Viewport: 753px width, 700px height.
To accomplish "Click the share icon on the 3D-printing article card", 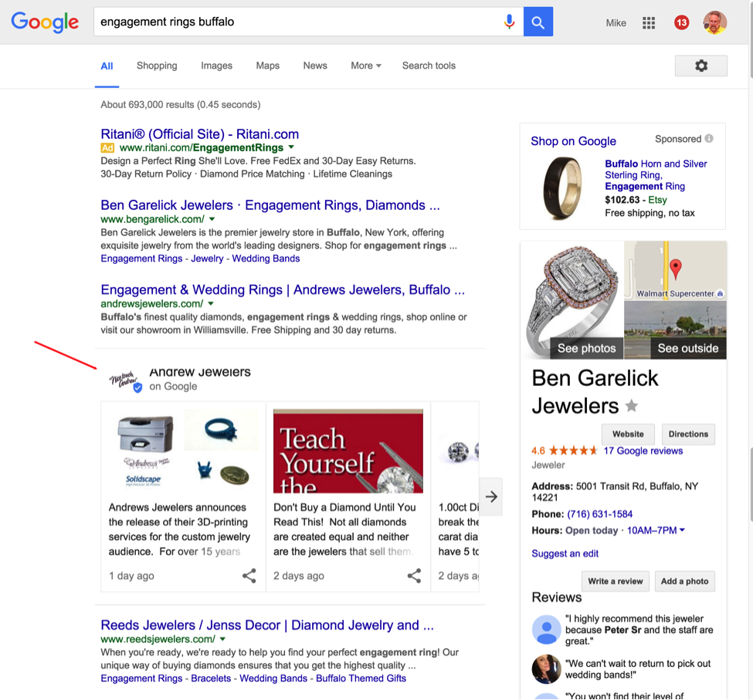I will pos(250,576).
